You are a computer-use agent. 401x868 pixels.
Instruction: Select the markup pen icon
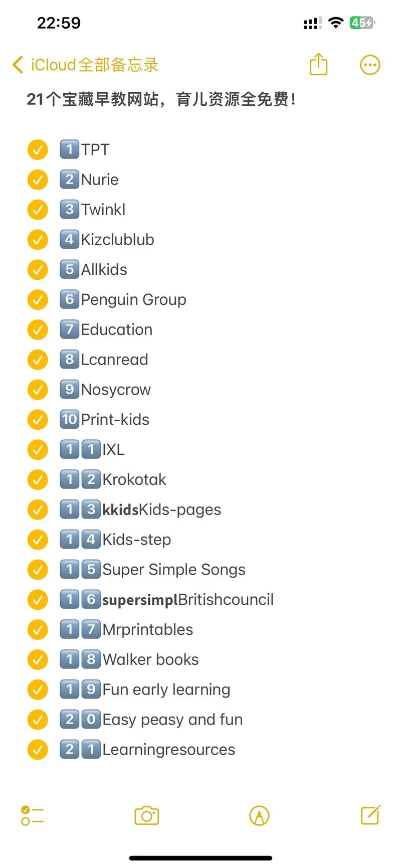(259, 815)
